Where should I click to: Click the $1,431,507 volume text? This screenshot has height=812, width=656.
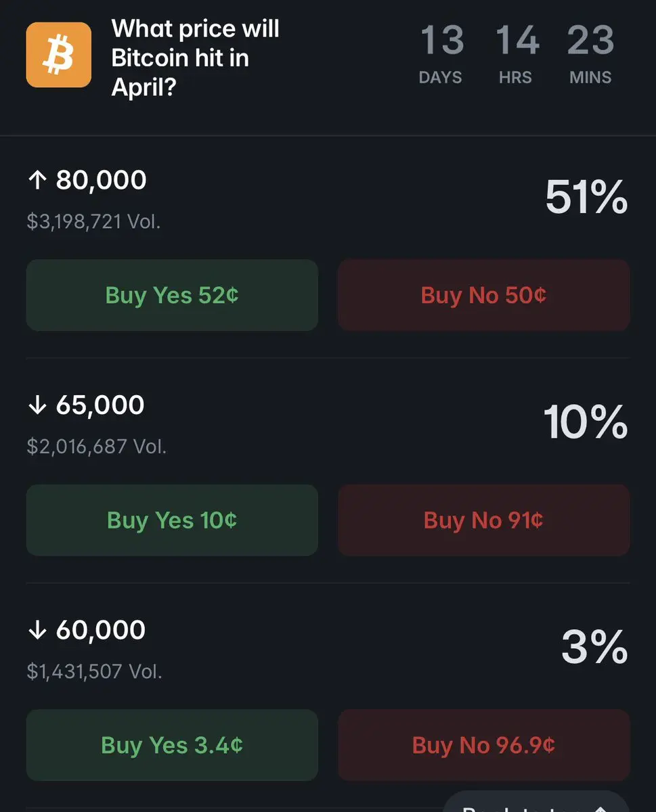(x=94, y=671)
